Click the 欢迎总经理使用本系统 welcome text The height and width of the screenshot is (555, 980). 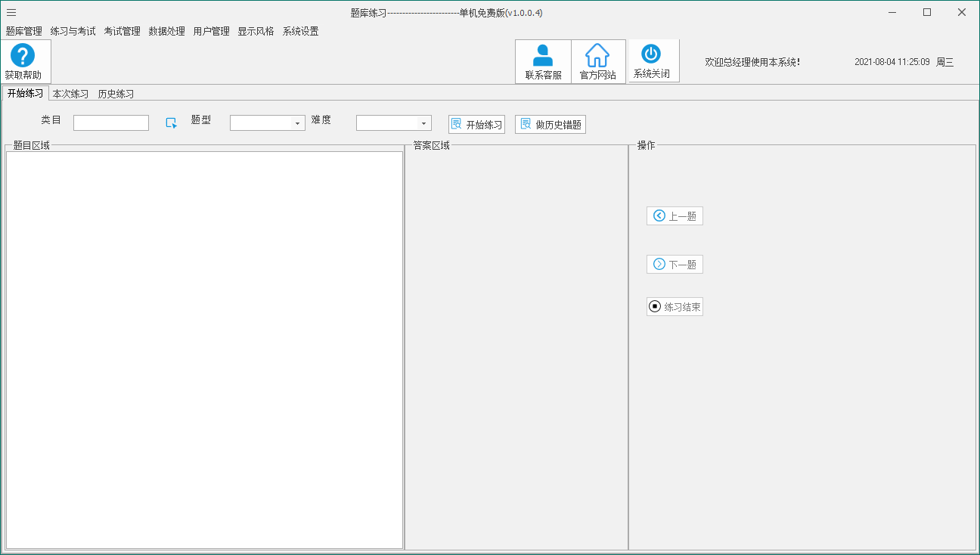pos(752,62)
